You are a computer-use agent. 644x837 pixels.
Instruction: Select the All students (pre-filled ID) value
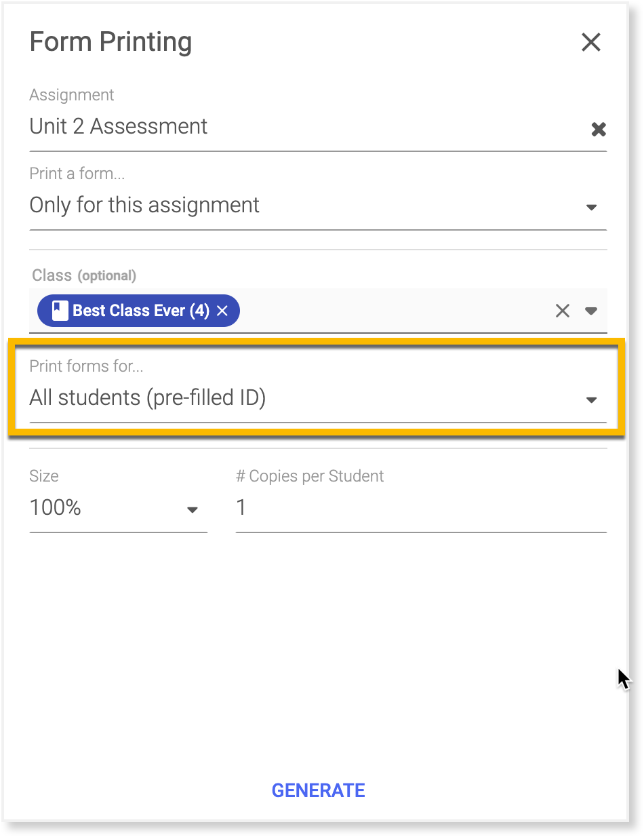[x=148, y=397]
